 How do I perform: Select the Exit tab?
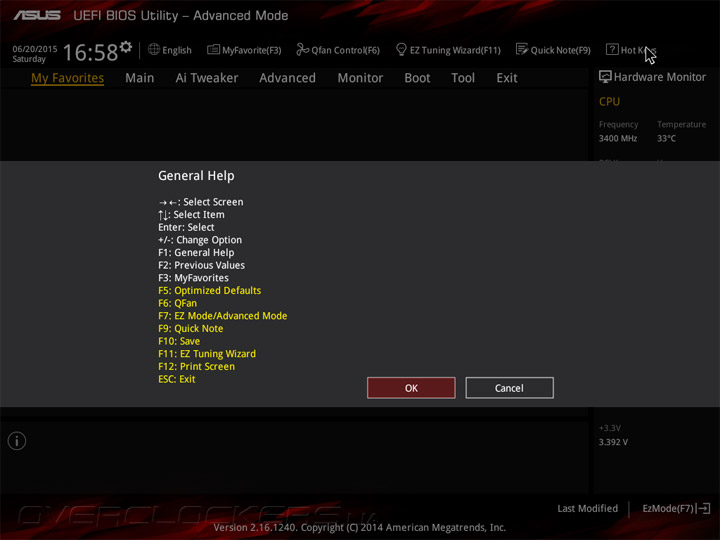pyautogui.click(x=507, y=78)
